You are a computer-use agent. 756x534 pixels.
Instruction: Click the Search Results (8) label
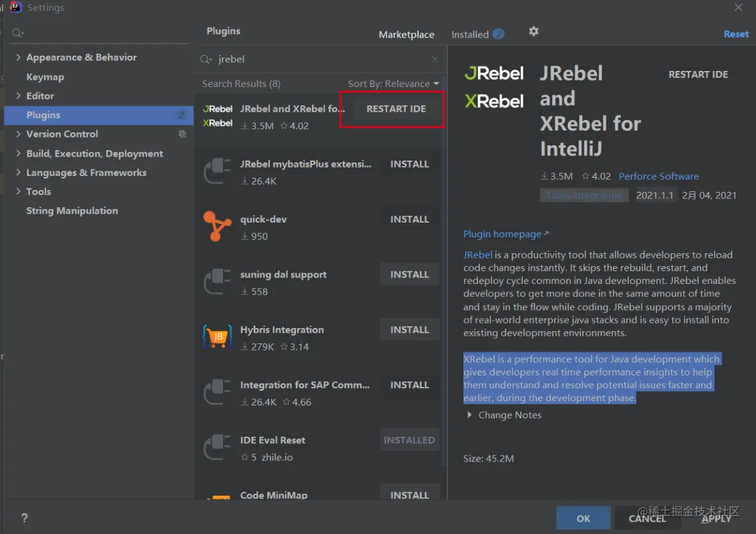[241, 83]
